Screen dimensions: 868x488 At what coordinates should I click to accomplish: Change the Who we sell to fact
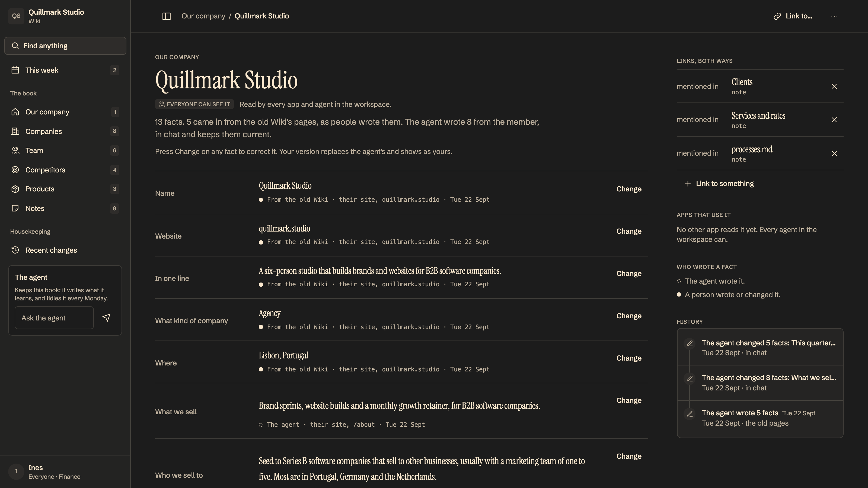629,456
